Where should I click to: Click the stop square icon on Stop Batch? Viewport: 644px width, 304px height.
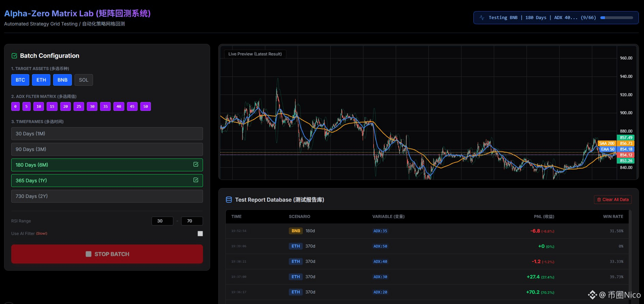coord(89,254)
